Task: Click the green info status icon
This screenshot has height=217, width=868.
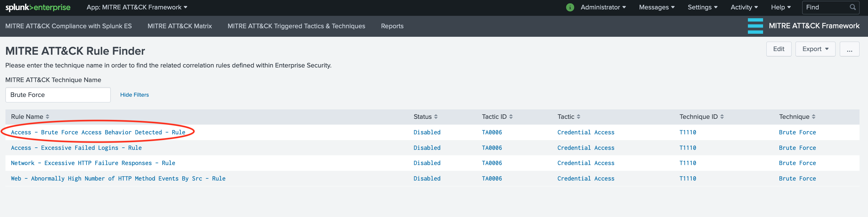Action: 570,7
